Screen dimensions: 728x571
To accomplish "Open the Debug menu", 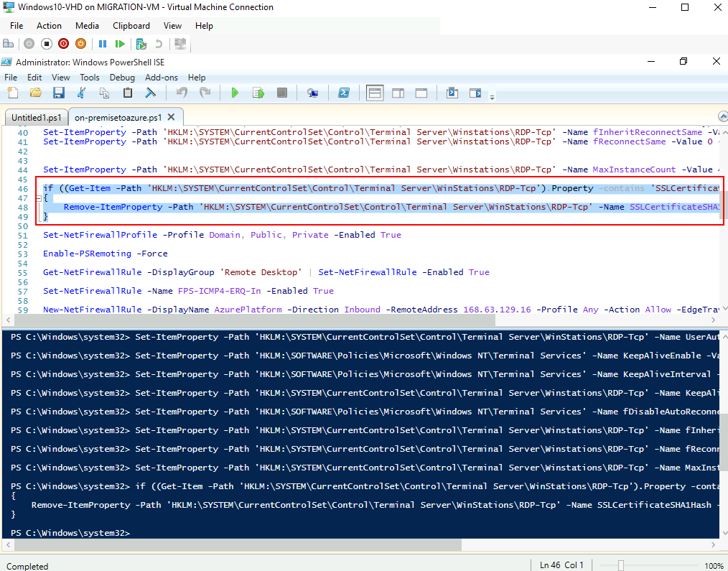I will [122, 77].
